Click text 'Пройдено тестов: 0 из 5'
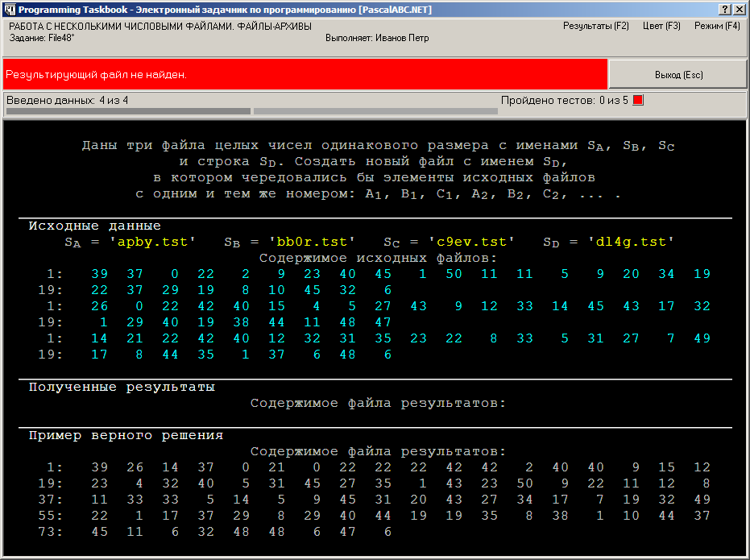The height and width of the screenshot is (560, 750). pyautogui.click(x=564, y=101)
